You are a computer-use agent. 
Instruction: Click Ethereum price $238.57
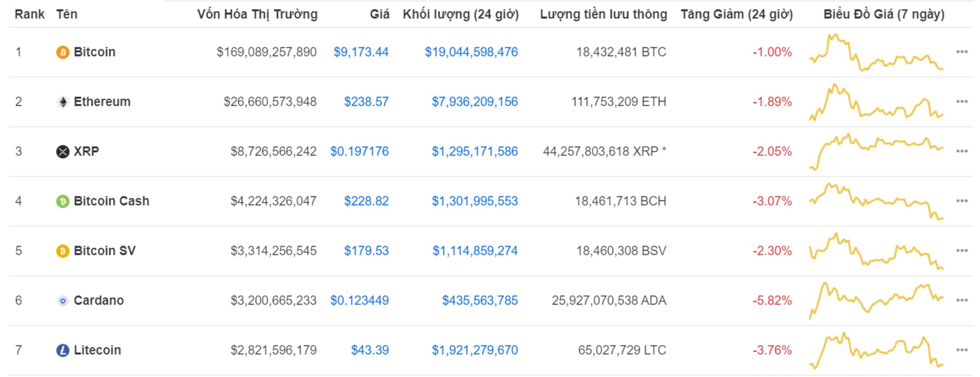coord(366,102)
